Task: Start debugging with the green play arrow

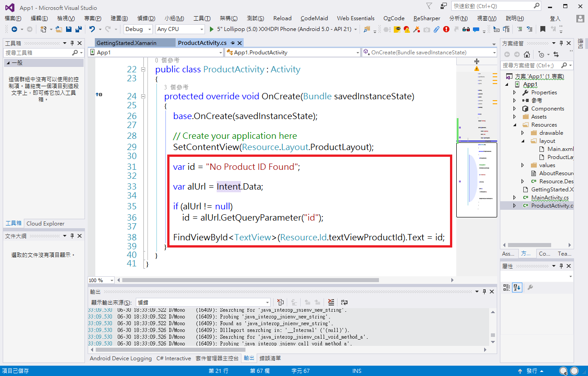Action: coord(212,29)
